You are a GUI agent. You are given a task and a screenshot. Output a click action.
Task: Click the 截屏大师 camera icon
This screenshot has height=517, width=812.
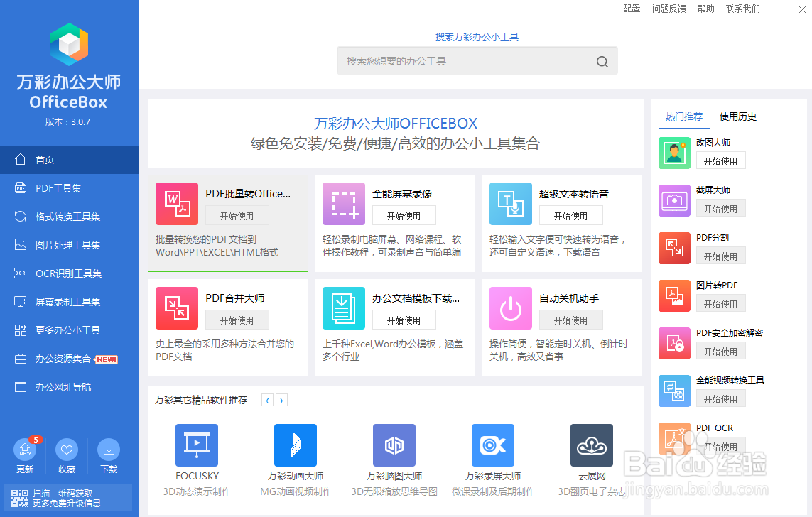[x=674, y=201]
